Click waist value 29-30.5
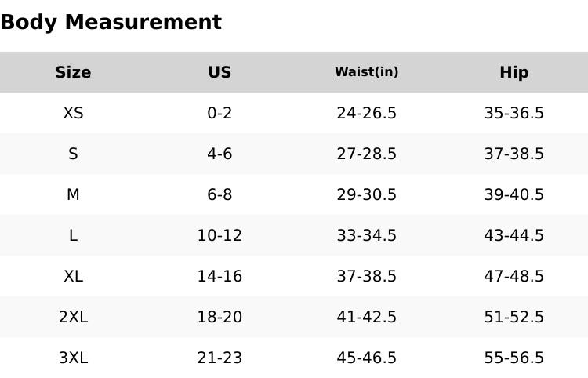 coord(366,194)
